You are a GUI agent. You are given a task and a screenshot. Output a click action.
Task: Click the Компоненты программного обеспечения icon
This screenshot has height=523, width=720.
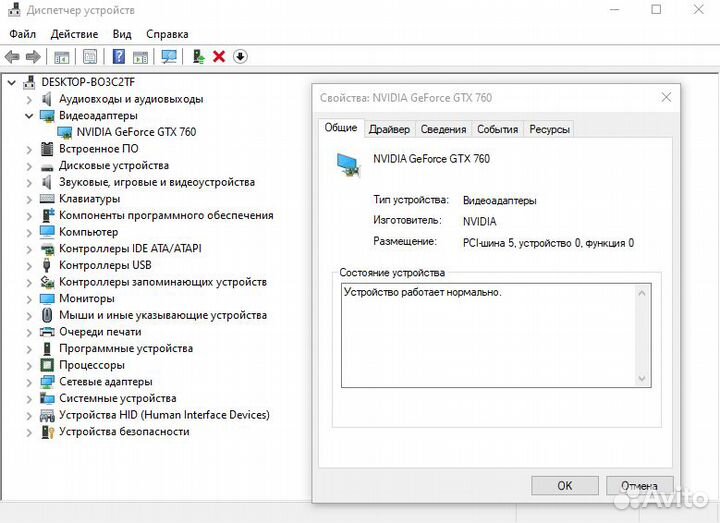point(48,215)
